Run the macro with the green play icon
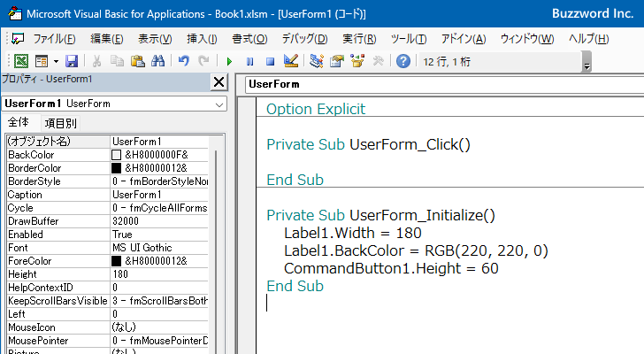This screenshot has height=354, width=644. pos(229,62)
